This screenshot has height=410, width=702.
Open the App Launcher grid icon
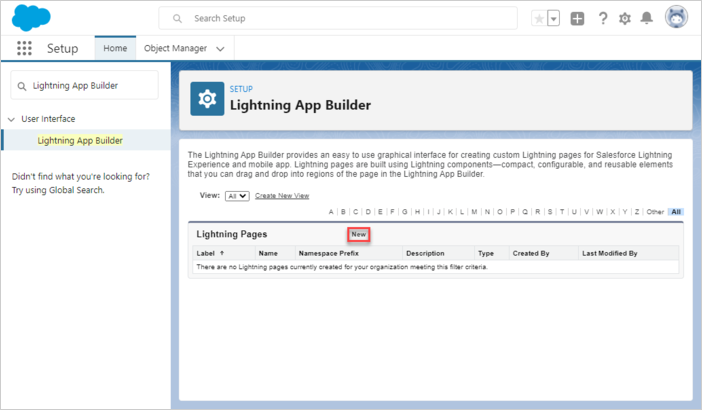pos(24,48)
